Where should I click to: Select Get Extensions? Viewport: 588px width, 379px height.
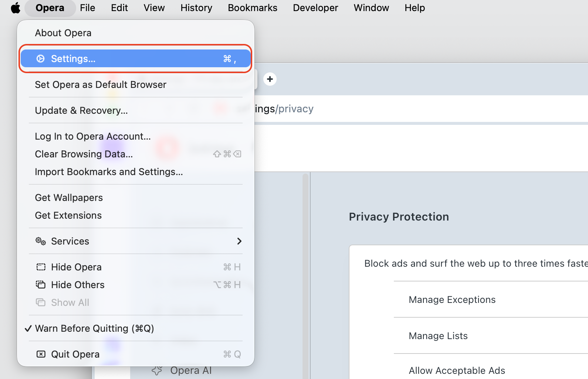[136, 215]
